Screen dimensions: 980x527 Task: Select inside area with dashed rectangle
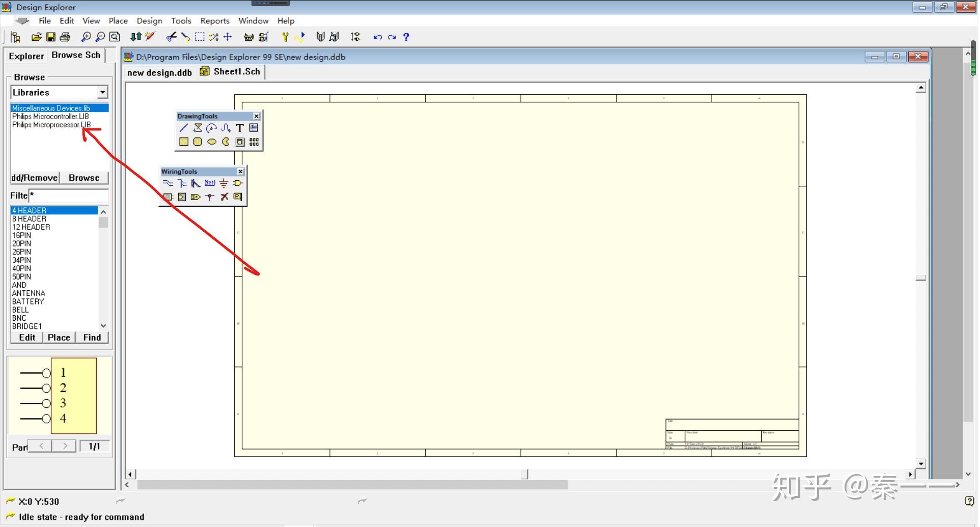(x=200, y=37)
